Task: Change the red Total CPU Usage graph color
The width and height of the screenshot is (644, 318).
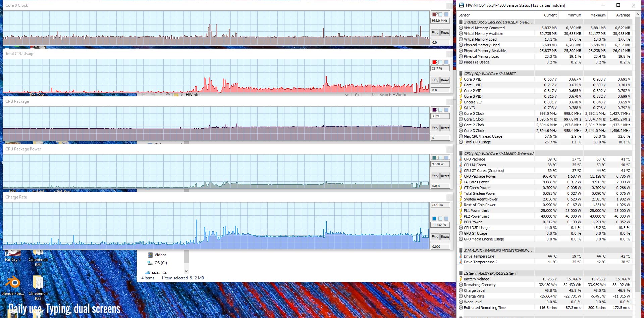Action: pyautogui.click(x=435, y=62)
